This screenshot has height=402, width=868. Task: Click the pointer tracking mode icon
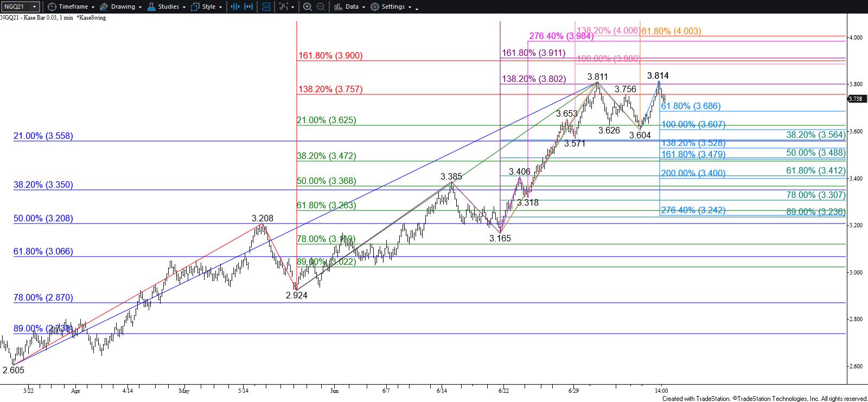click(x=283, y=7)
